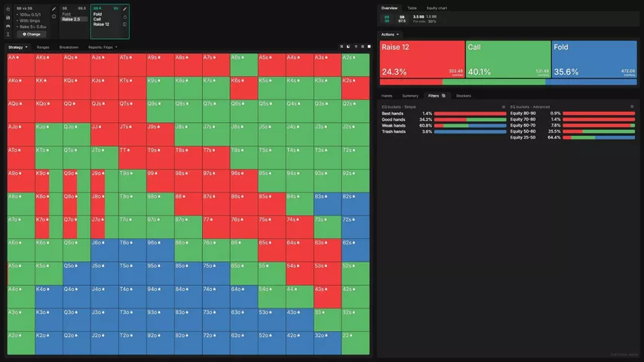Click the save icon in left sidebar

tap(8, 17)
